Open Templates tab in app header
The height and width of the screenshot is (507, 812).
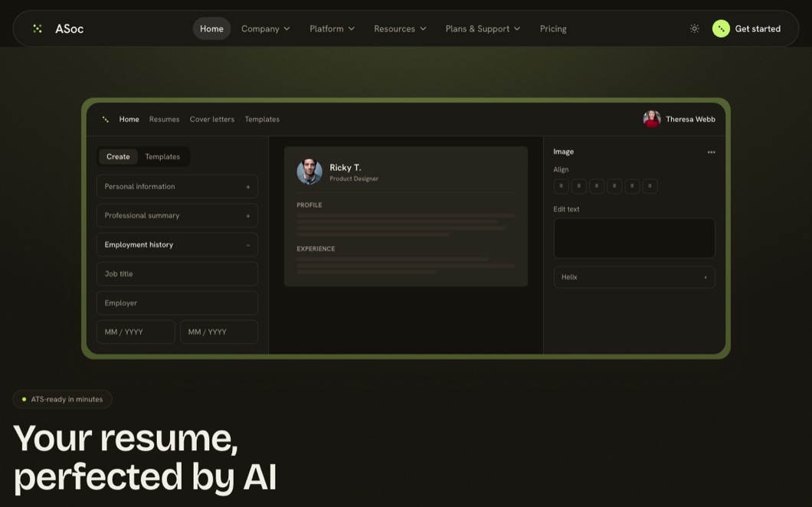(x=262, y=119)
